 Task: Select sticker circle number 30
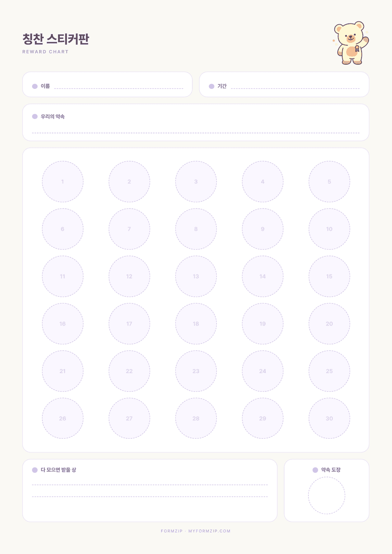coord(329,419)
